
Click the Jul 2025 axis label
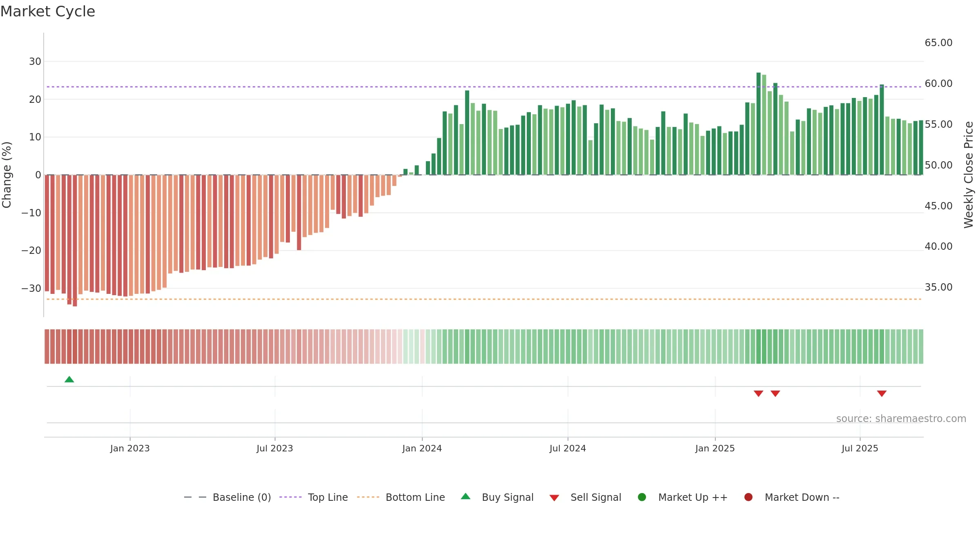(x=860, y=448)
